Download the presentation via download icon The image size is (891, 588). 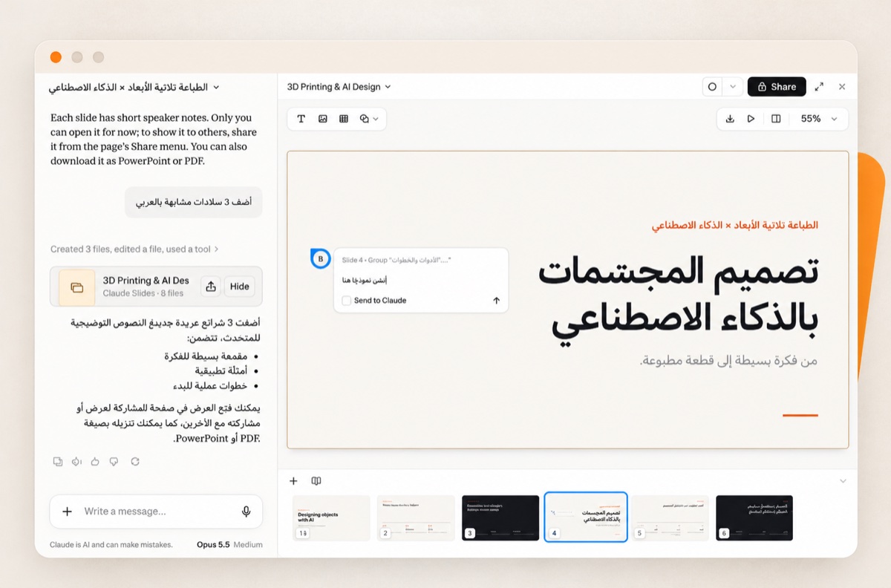pos(730,119)
